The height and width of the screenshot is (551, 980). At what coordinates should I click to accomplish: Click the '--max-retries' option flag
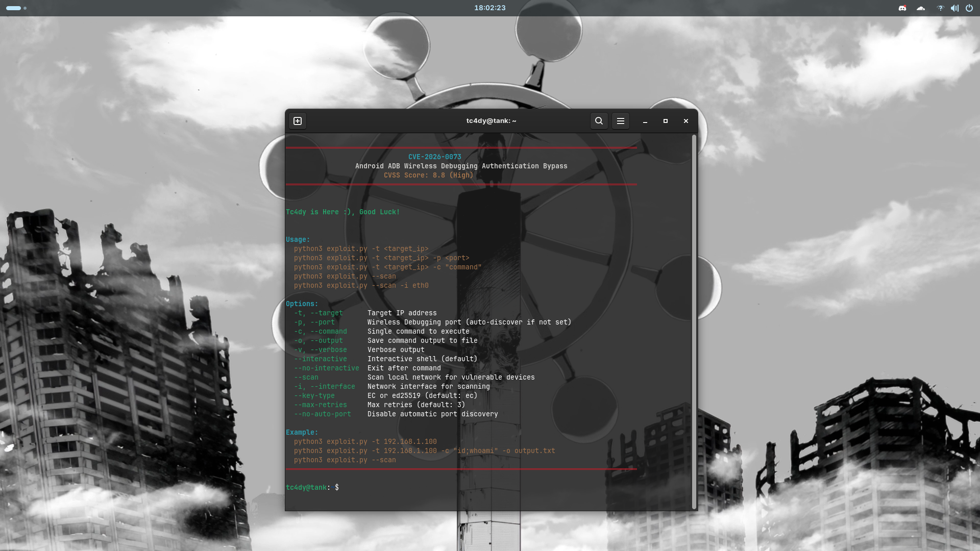click(x=320, y=405)
